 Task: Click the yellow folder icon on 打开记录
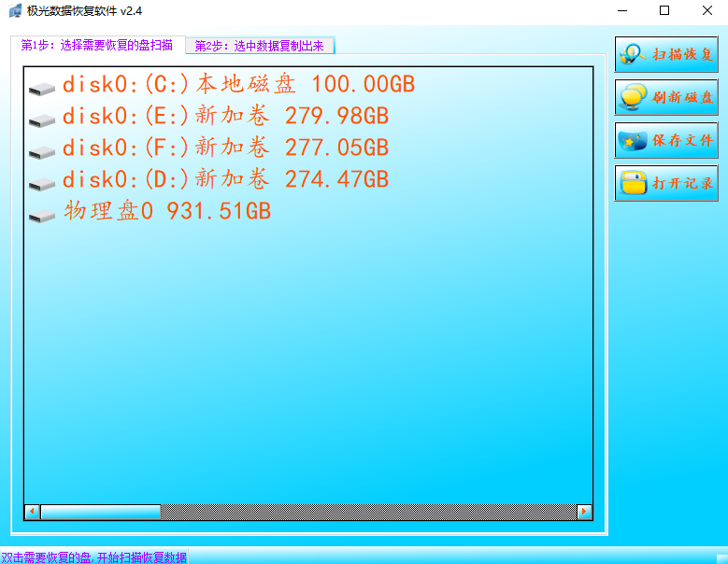(x=634, y=183)
